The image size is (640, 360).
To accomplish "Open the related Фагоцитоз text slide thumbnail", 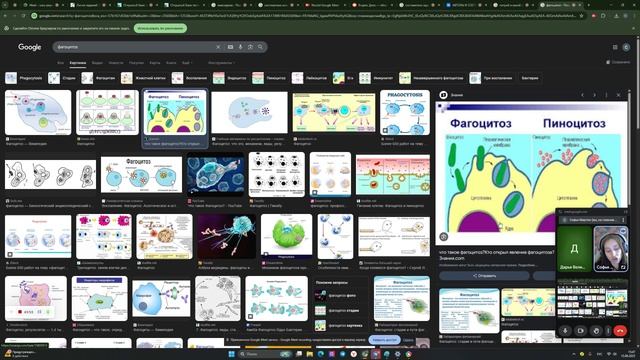I will (x=469, y=311).
